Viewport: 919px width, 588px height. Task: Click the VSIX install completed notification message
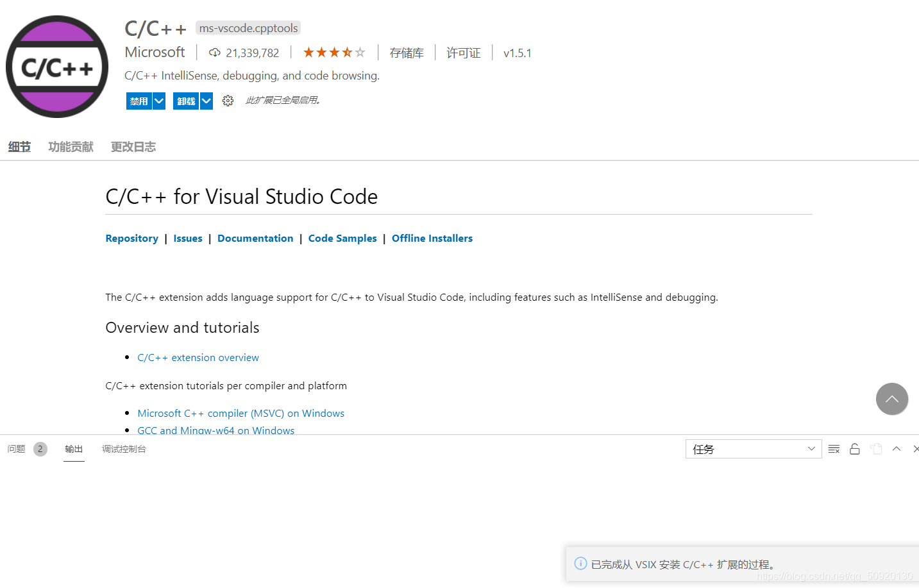[x=685, y=564]
